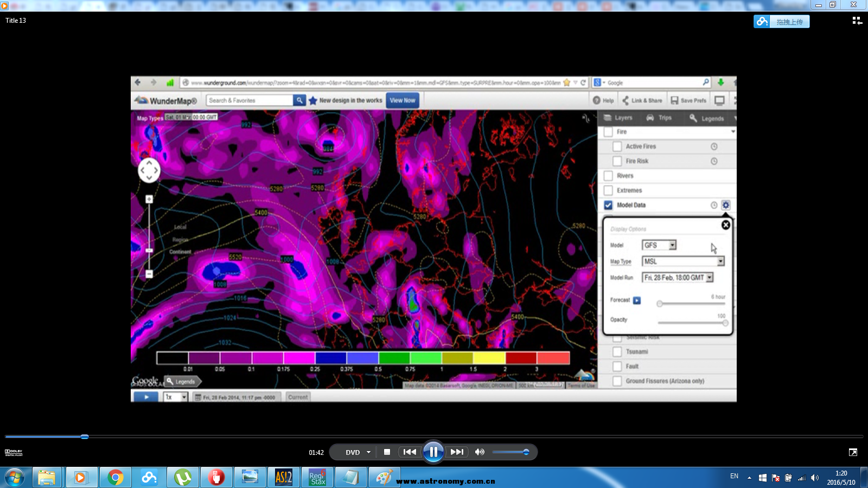Viewport: 868px width, 488px height.
Task: Uncheck the Model Data checkbox
Action: 608,205
